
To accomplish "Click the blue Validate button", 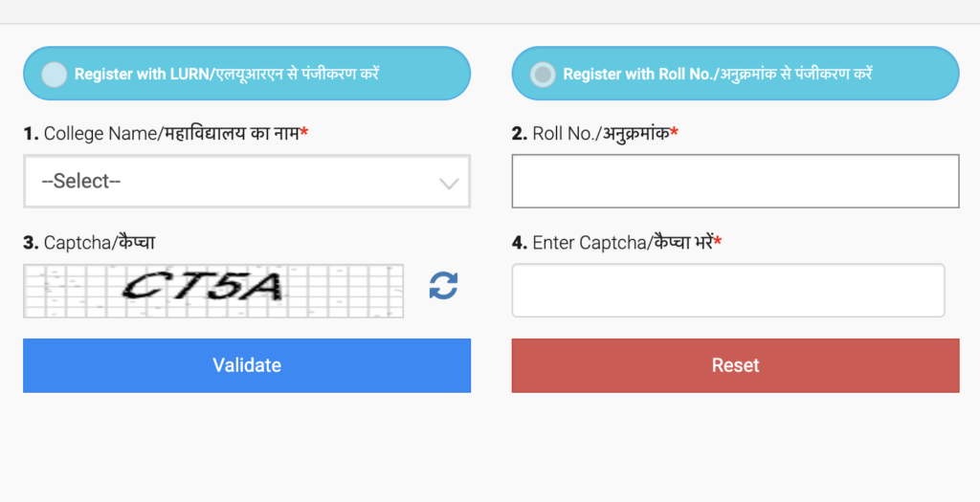I will (x=247, y=365).
